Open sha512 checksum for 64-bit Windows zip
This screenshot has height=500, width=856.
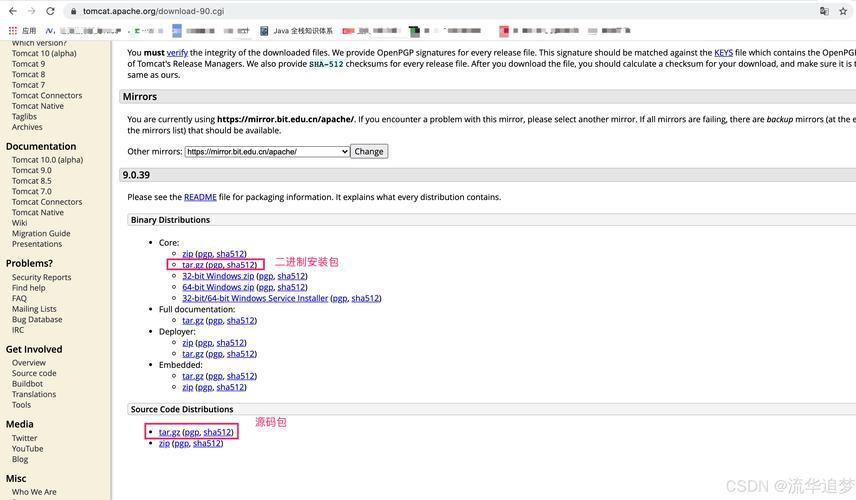pos(291,287)
